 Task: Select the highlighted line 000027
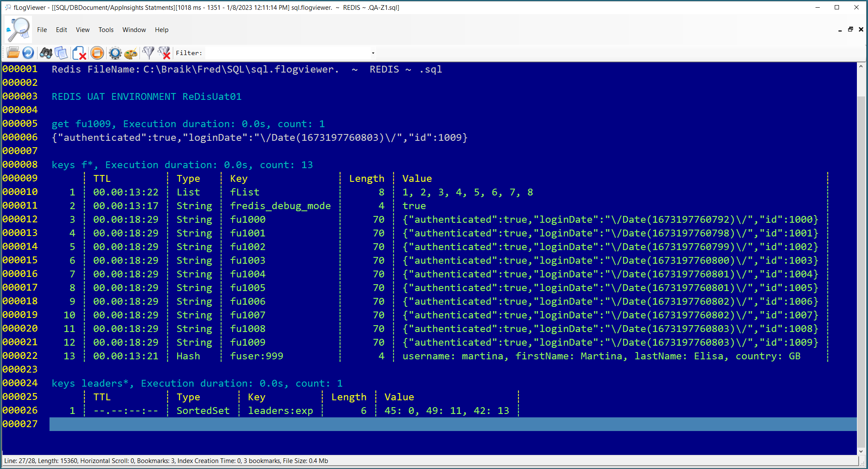tap(453, 424)
